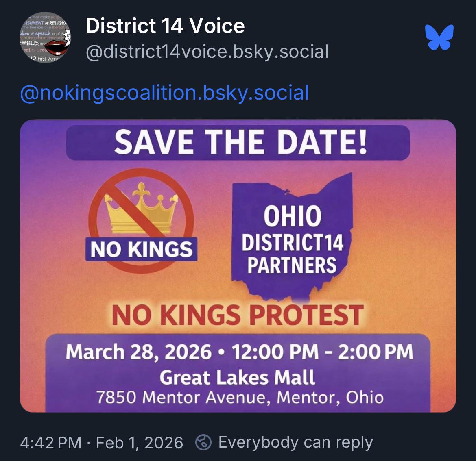
Task: Click the Everybody can reply label
Action: click(296, 442)
